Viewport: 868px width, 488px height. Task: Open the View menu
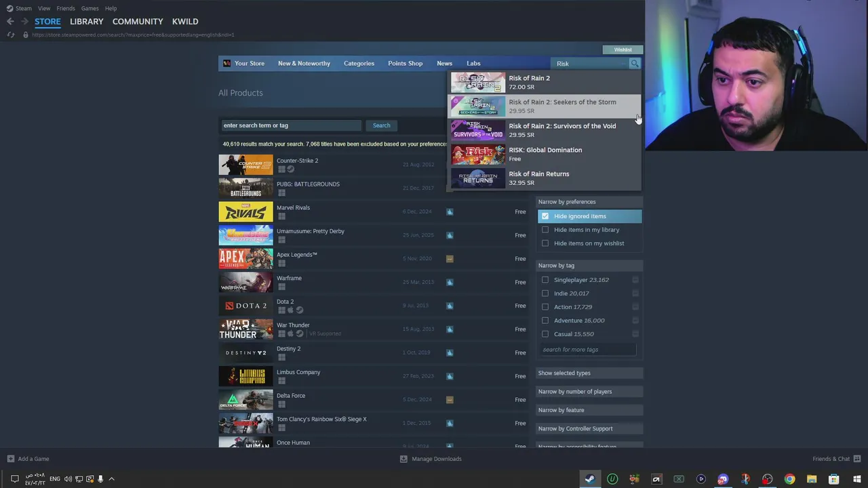[x=44, y=8]
